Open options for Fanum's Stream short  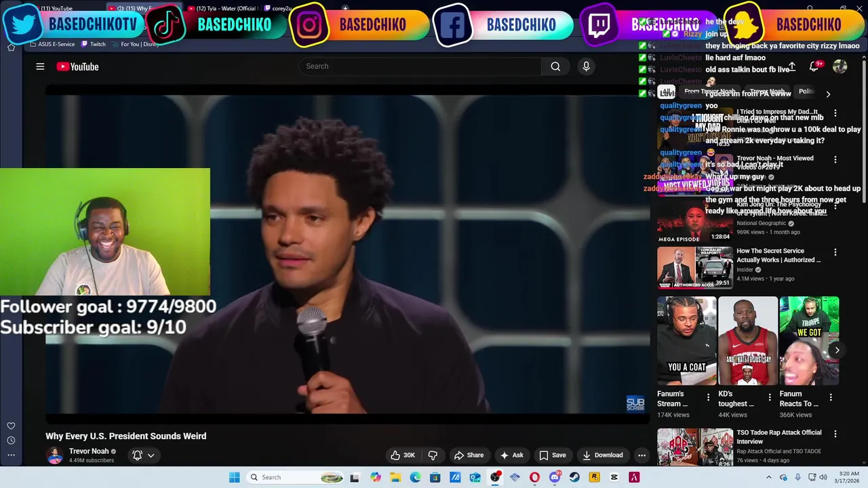[708, 397]
